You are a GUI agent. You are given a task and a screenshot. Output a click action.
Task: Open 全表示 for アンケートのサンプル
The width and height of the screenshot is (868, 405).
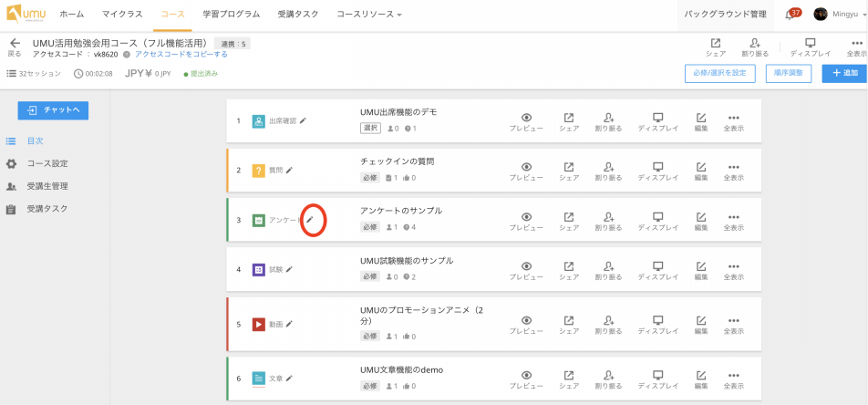pyautogui.click(x=733, y=222)
